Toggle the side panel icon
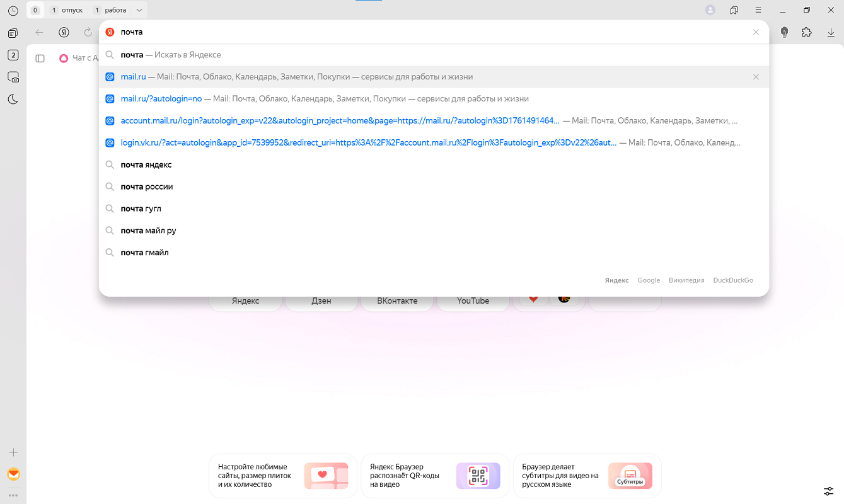The width and height of the screenshot is (844, 504). 40,58
